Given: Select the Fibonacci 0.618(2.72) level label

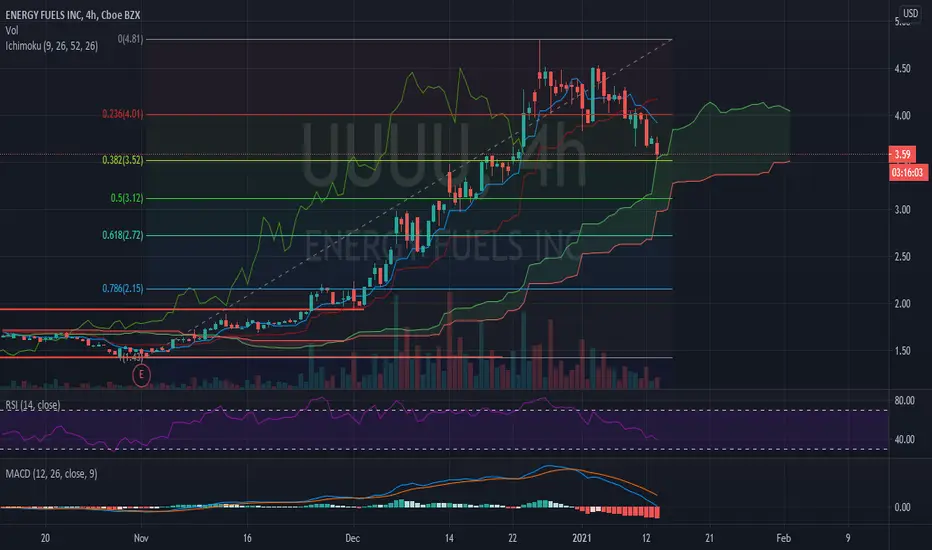Looking at the screenshot, I should tap(122, 235).
